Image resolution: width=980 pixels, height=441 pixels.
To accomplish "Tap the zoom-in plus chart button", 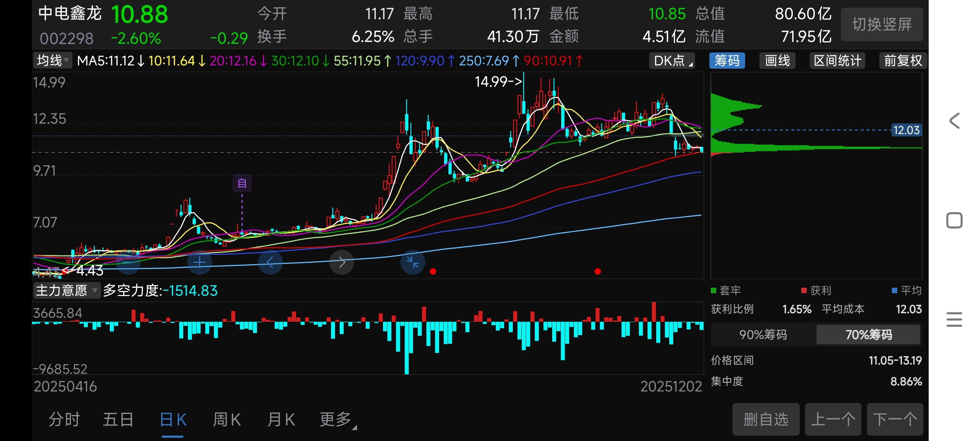I will click(x=199, y=262).
